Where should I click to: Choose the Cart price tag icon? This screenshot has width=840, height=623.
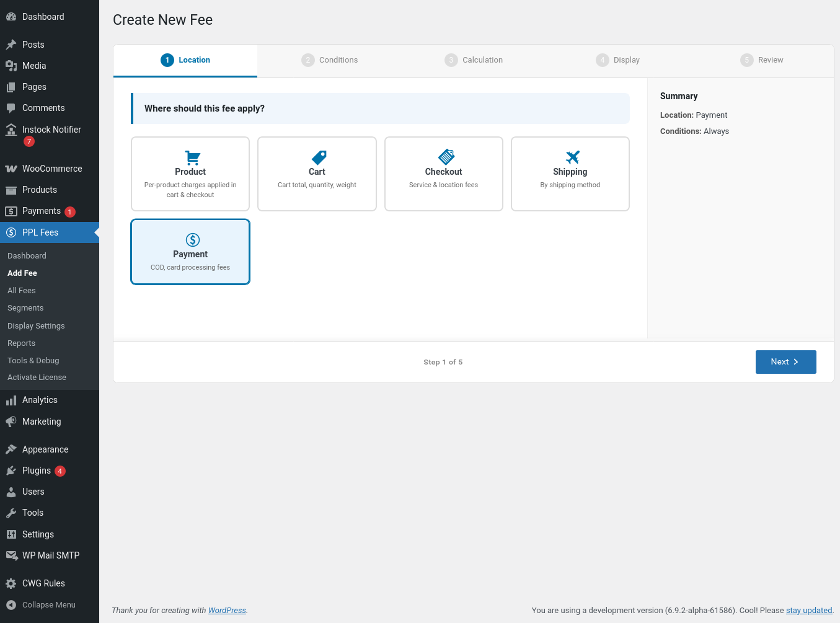click(319, 157)
